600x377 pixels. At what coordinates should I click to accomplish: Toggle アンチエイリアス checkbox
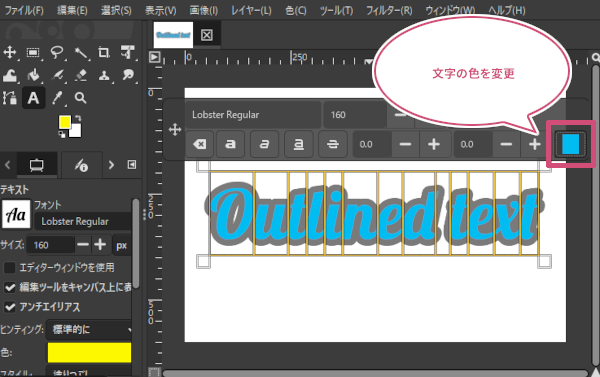coord(9,307)
